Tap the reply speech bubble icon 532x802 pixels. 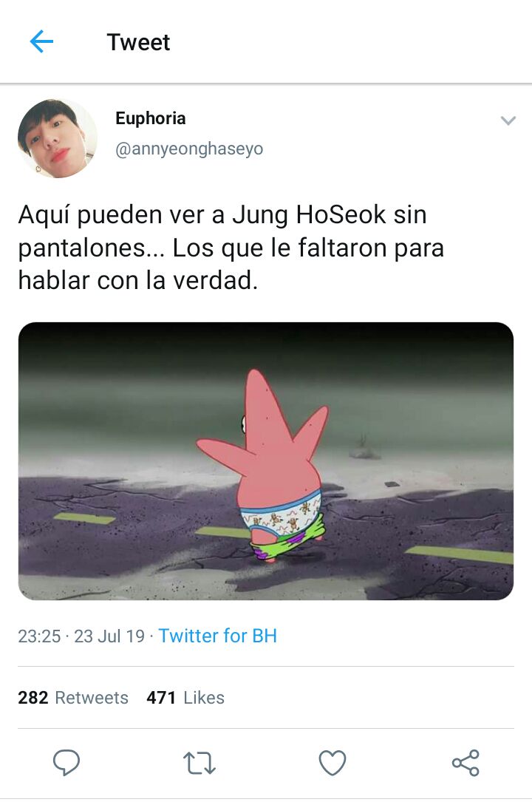point(66,763)
